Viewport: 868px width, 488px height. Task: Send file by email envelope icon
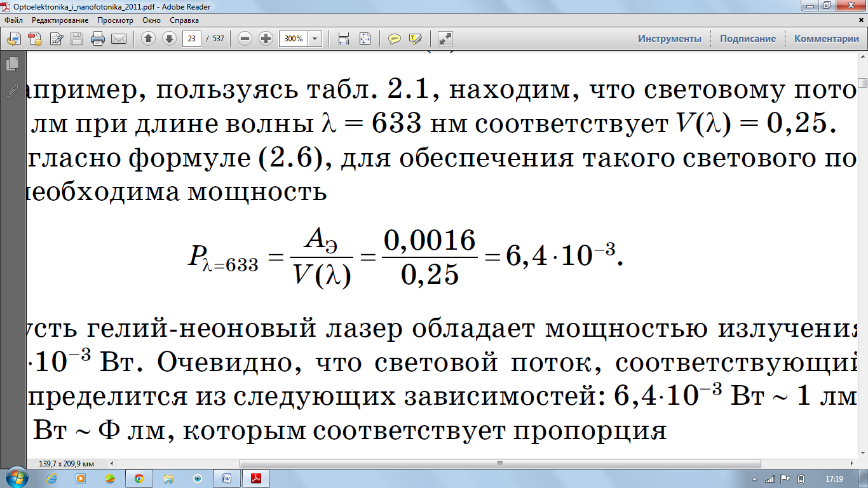(118, 39)
